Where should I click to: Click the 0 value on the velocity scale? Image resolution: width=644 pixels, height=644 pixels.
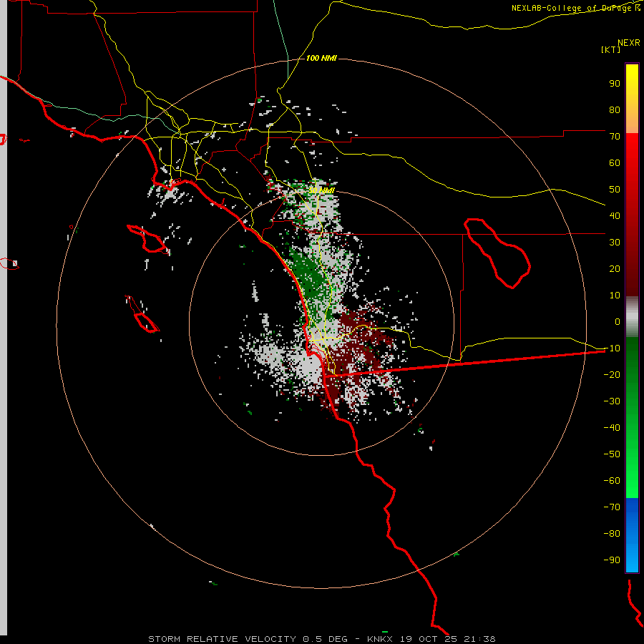(x=618, y=322)
